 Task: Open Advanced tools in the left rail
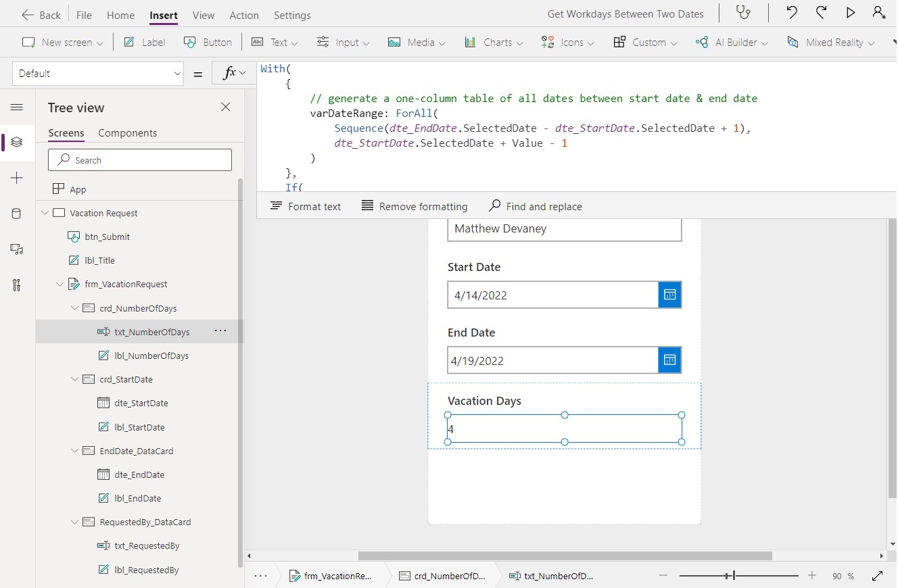(x=17, y=285)
